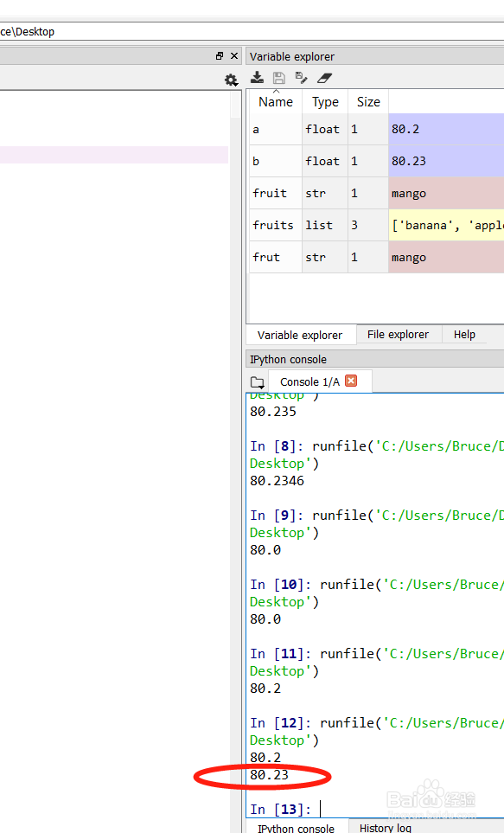Click the value 80.23 of variable b
Image resolution: width=504 pixels, height=833 pixels.
tap(446, 161)
